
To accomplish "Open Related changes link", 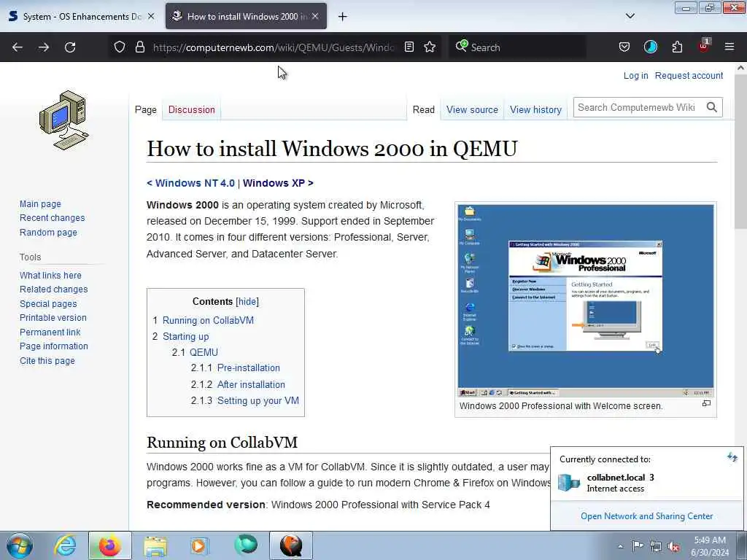I will tap(53, 289).
